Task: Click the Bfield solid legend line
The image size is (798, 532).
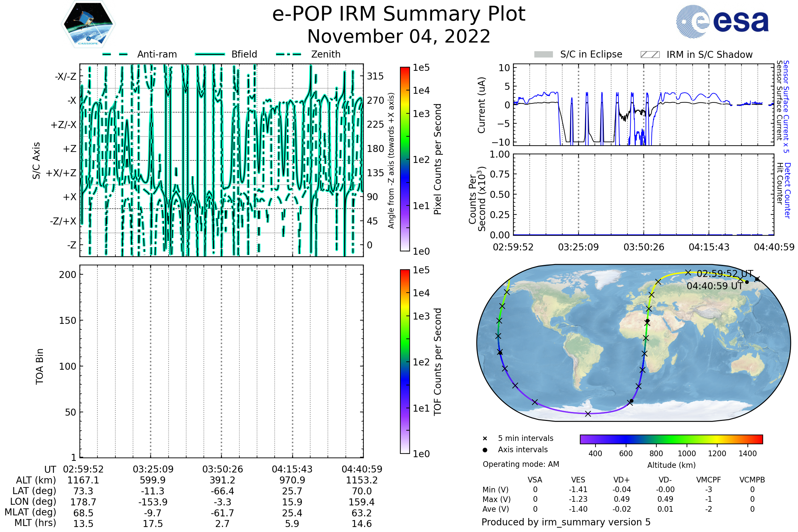Action: (210, 54)
